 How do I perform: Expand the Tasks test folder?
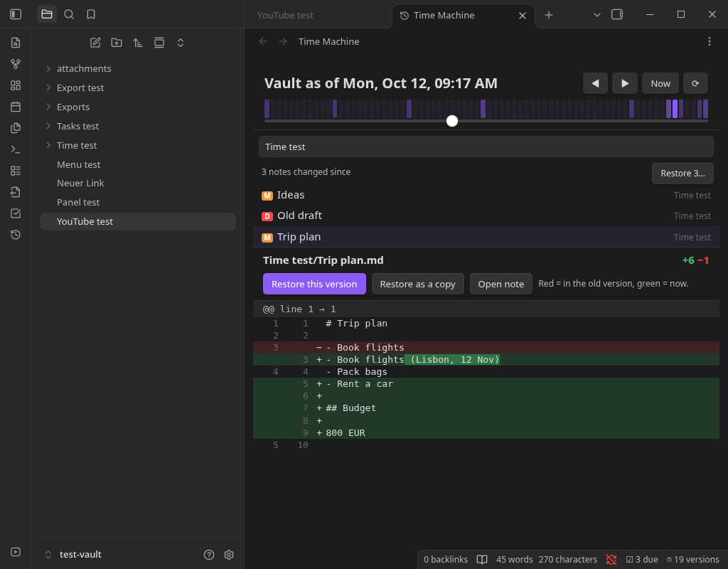tap(138, 127)
